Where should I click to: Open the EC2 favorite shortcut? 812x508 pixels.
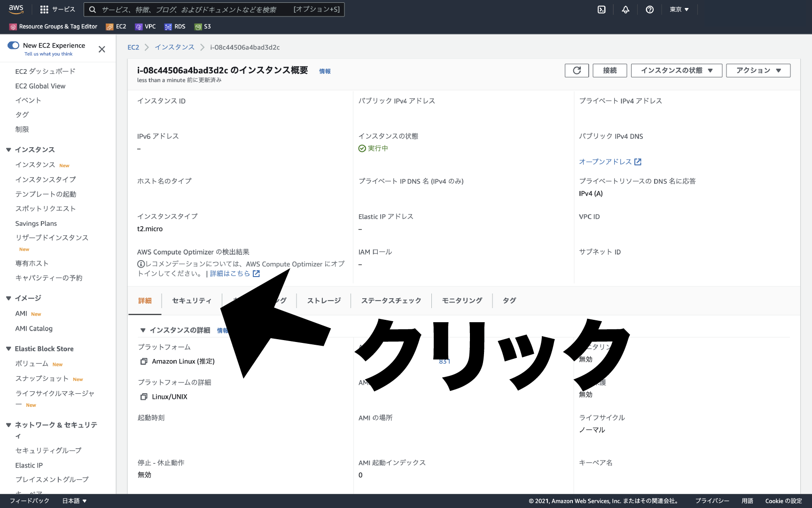[x=116, y=27]
